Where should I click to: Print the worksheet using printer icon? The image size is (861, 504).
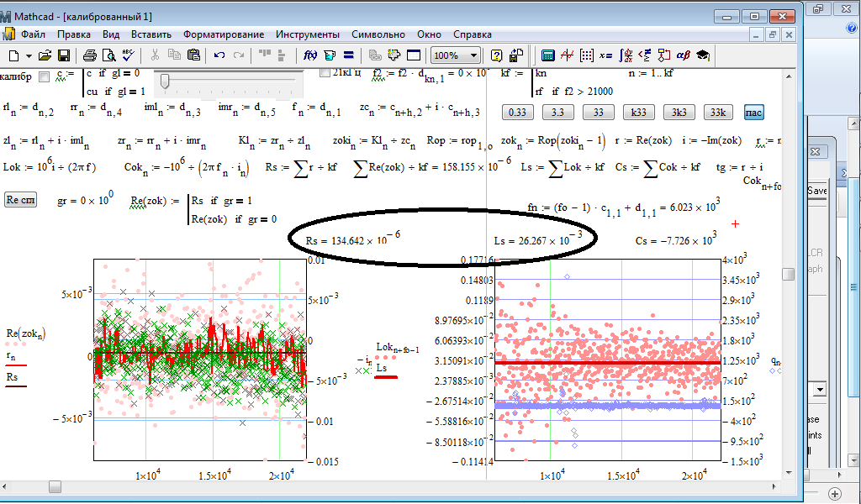point(90,55)
